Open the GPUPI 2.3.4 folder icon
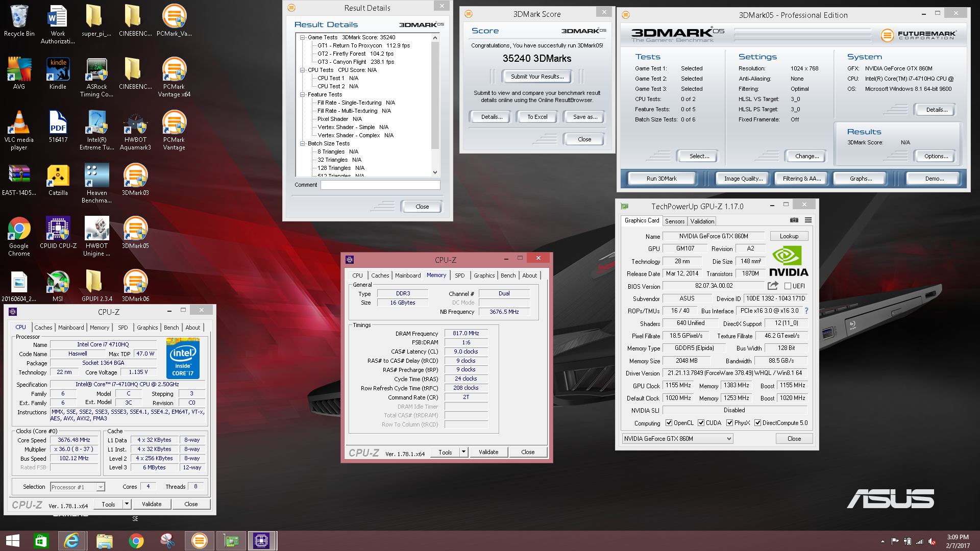 (x=96, y=286)
